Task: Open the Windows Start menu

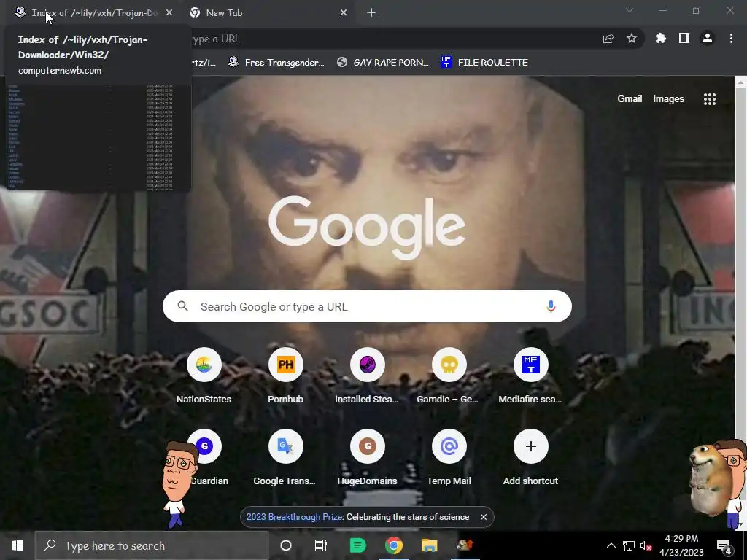Action: (18, 545)
